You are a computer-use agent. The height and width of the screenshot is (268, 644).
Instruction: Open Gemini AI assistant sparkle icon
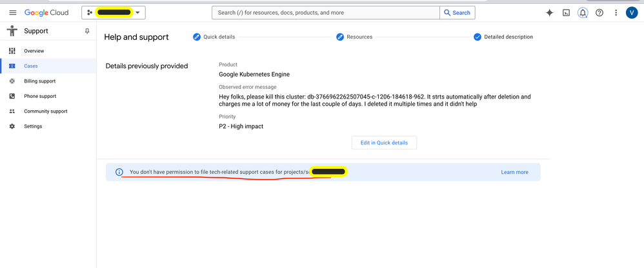coord(549,13)
